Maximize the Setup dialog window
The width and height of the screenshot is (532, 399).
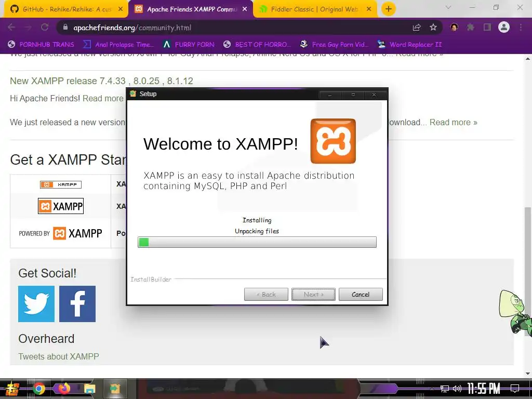point(353,95)
